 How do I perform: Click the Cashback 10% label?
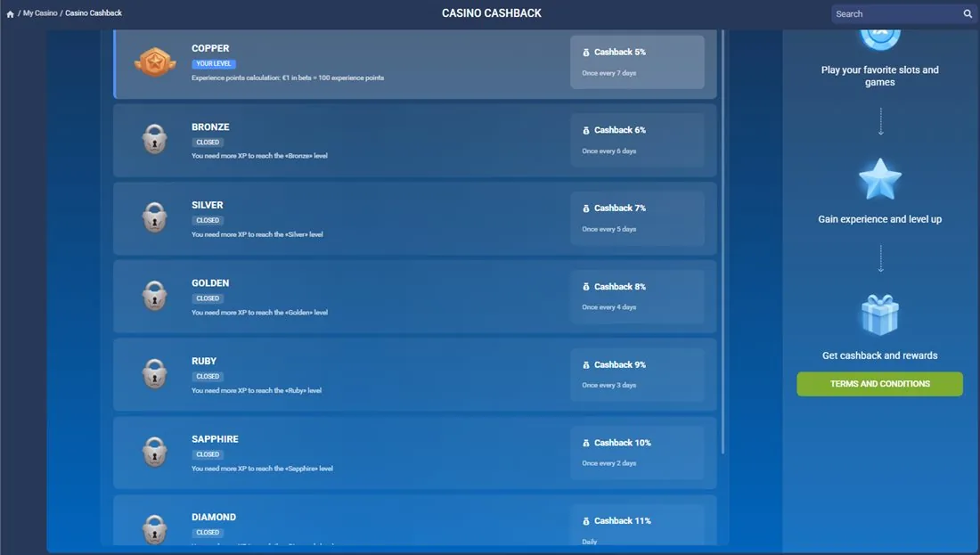tap(623, 443)
